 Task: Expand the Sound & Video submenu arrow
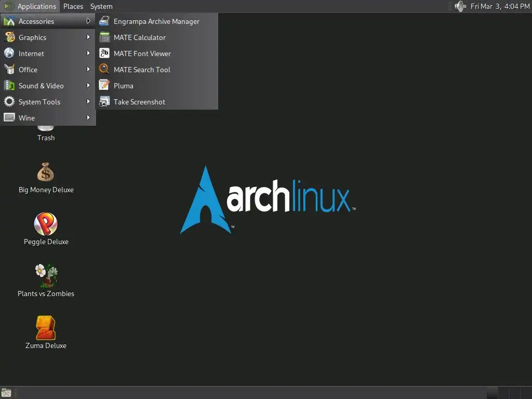(x=88, y=86)
